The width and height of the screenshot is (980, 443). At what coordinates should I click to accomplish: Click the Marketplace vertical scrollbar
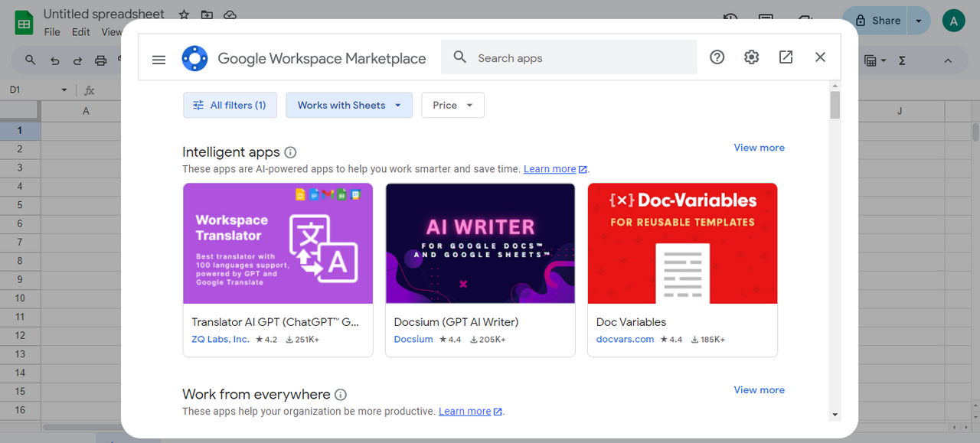coord(835,252)
